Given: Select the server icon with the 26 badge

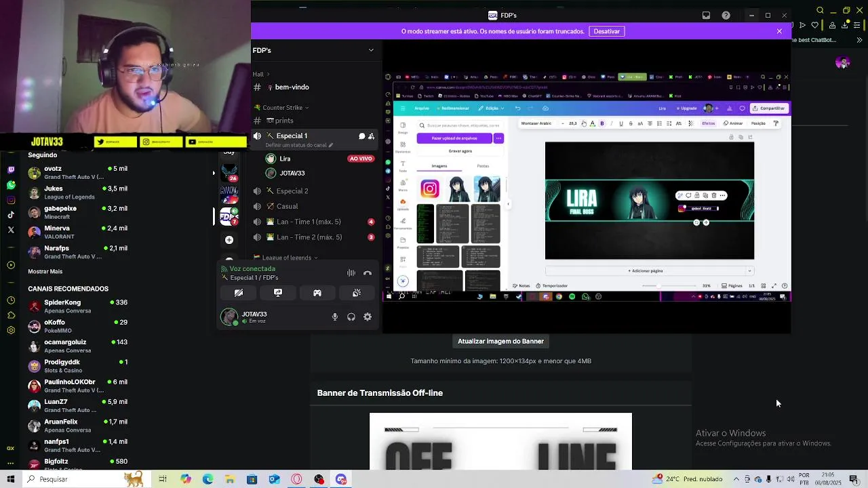Looking at the screenshot, I should (229, 172).
